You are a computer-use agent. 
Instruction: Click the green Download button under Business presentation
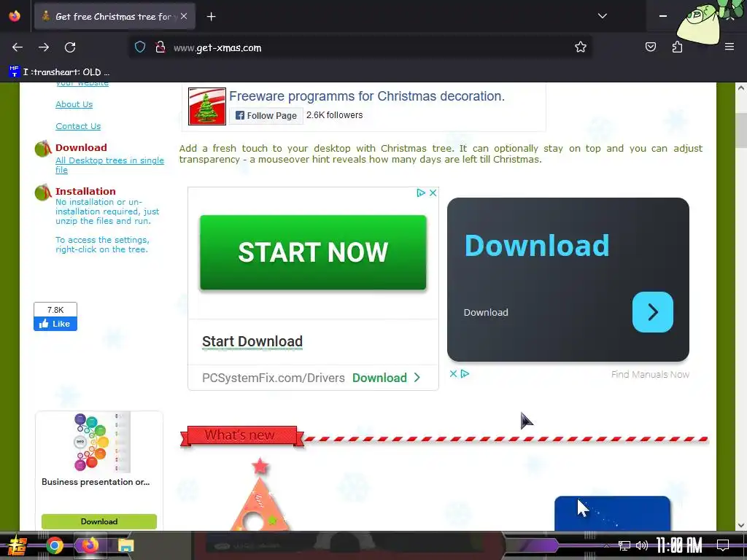pos(99,521)
